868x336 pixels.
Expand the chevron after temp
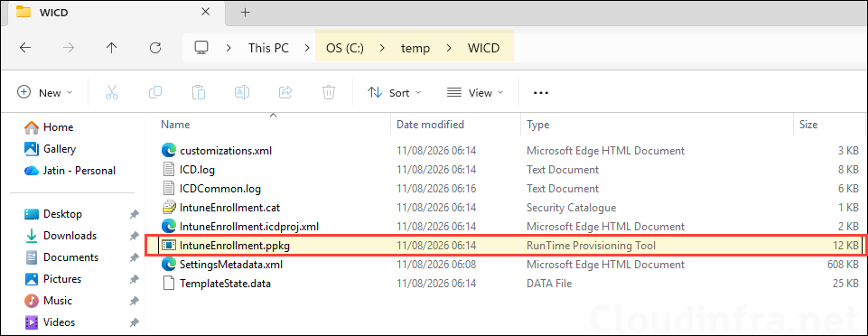pos(448,48)
